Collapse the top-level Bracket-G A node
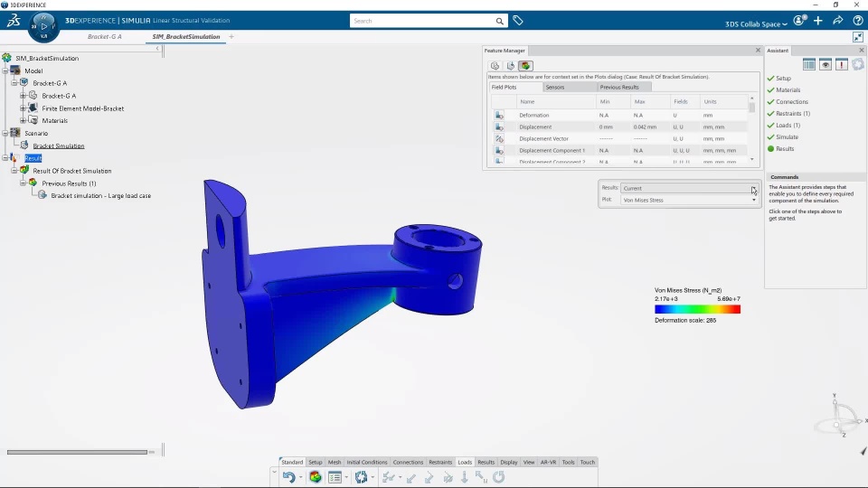This screenshot has height=488, width=868. tap(14, 83)
